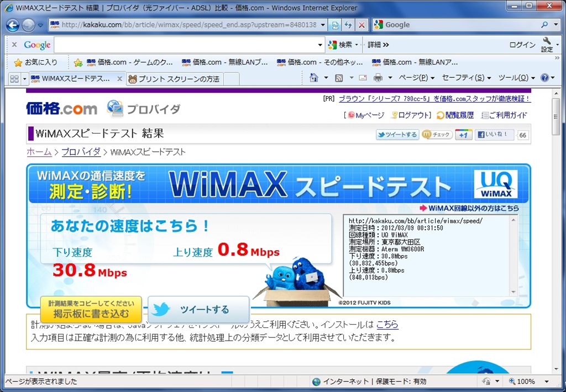The width and height of the screenshot is (566, 392).
Task: Click the ログアウト link
Action: point(411,115)
